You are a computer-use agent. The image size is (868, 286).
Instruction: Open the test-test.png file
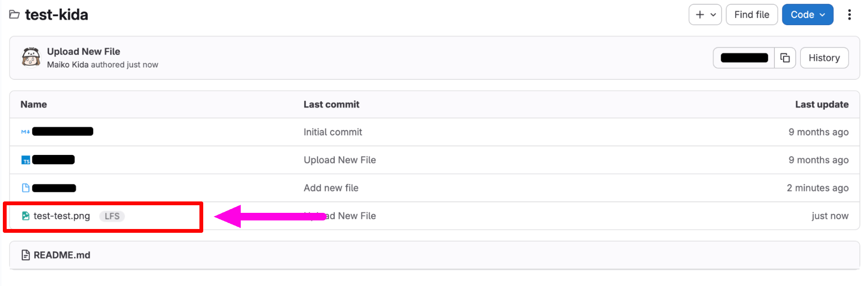coord(62,216)
